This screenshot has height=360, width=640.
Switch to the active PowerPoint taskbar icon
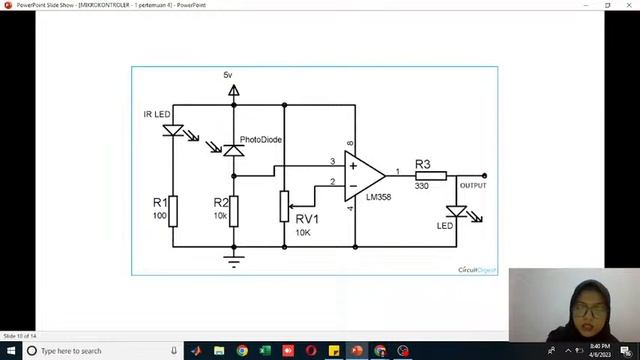[357, 351]
